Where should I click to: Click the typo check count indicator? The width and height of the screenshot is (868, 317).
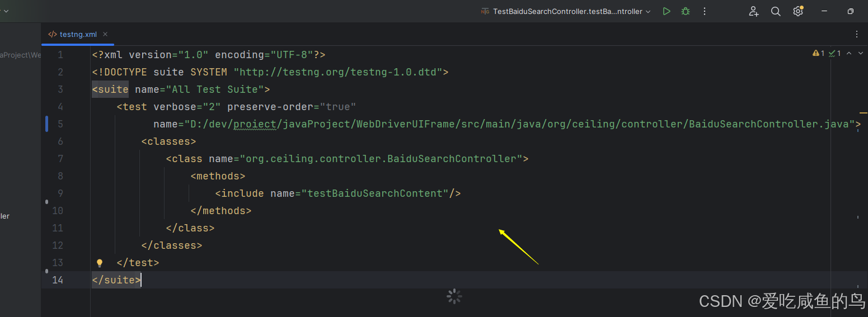835,53
